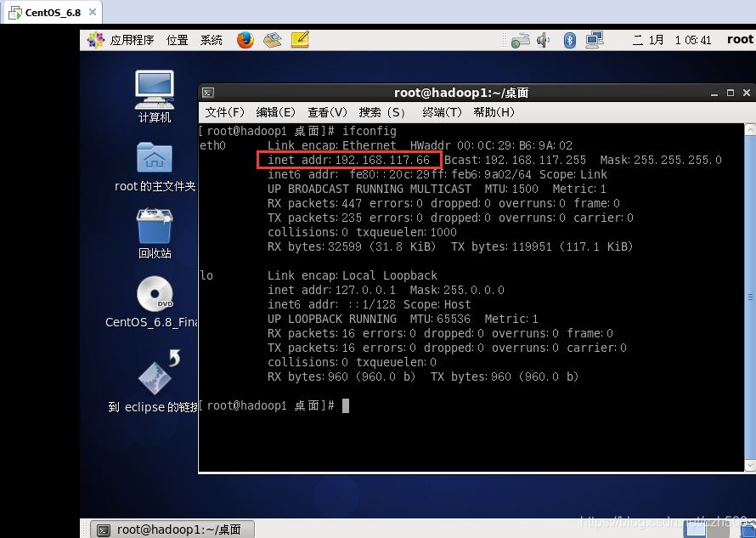Screen dimensions: 756x538
Task: Select the CentOS_6.8_Final DVD desktop icon
Action: coord(154,293)
